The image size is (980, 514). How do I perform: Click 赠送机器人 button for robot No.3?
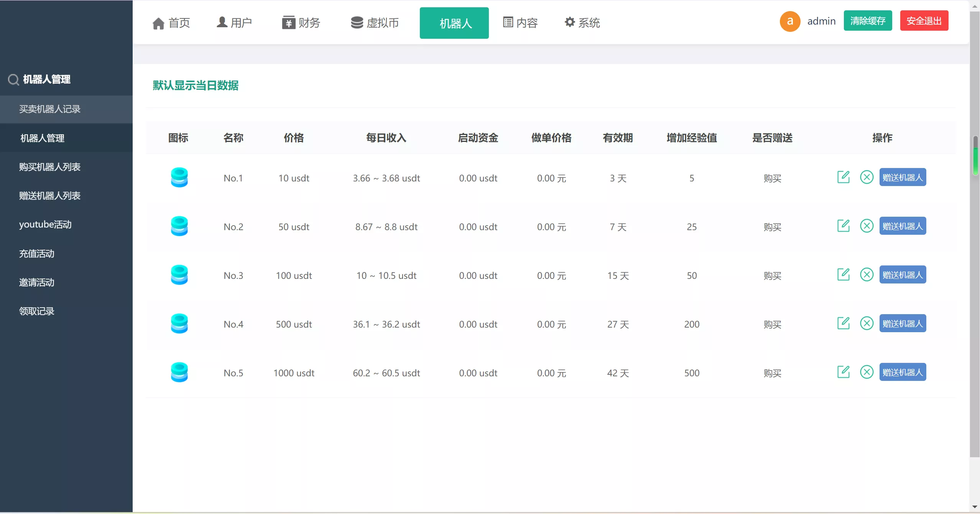click(x=902, y=275)
